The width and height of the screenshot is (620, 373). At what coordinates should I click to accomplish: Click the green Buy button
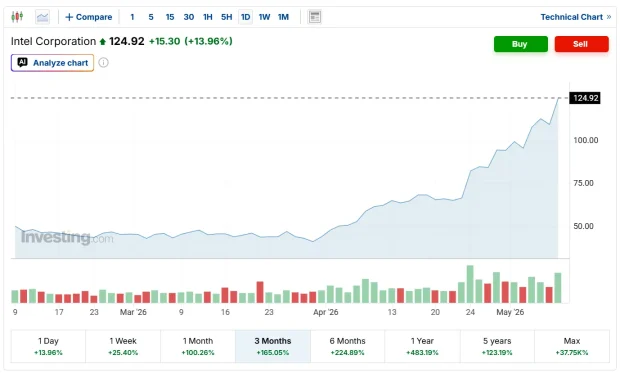[x=520, y=44]
